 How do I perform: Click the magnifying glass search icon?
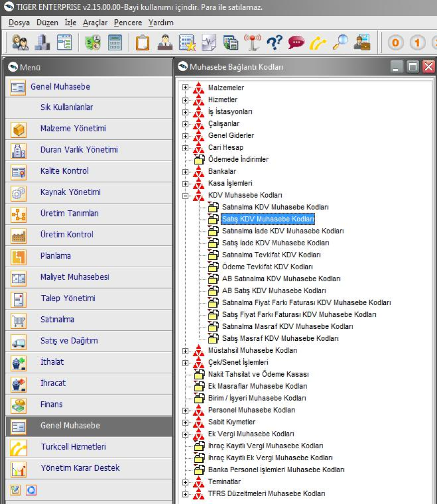[x=340, y=42]
